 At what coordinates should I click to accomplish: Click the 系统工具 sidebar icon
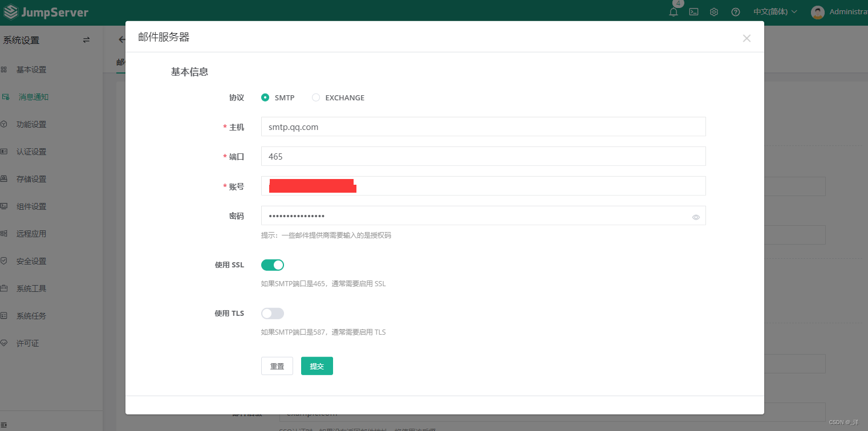pos(4,288)
